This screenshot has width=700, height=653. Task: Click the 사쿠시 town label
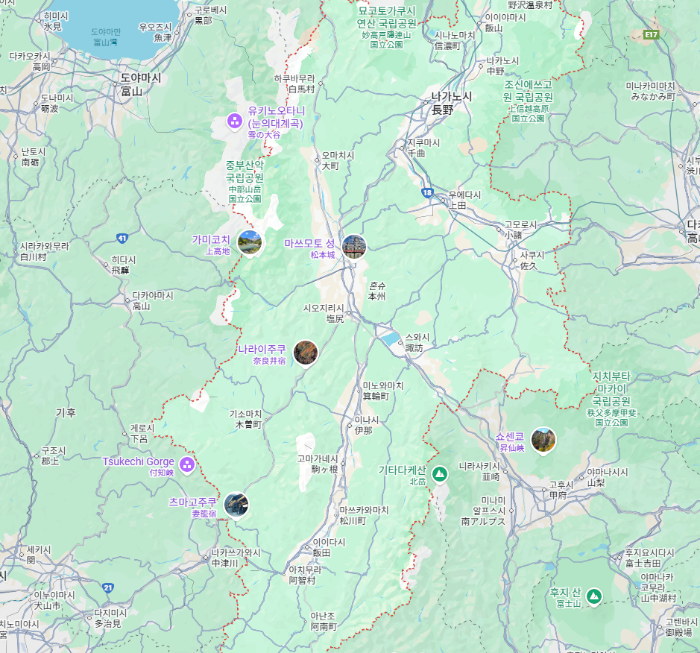click(532, 260)
